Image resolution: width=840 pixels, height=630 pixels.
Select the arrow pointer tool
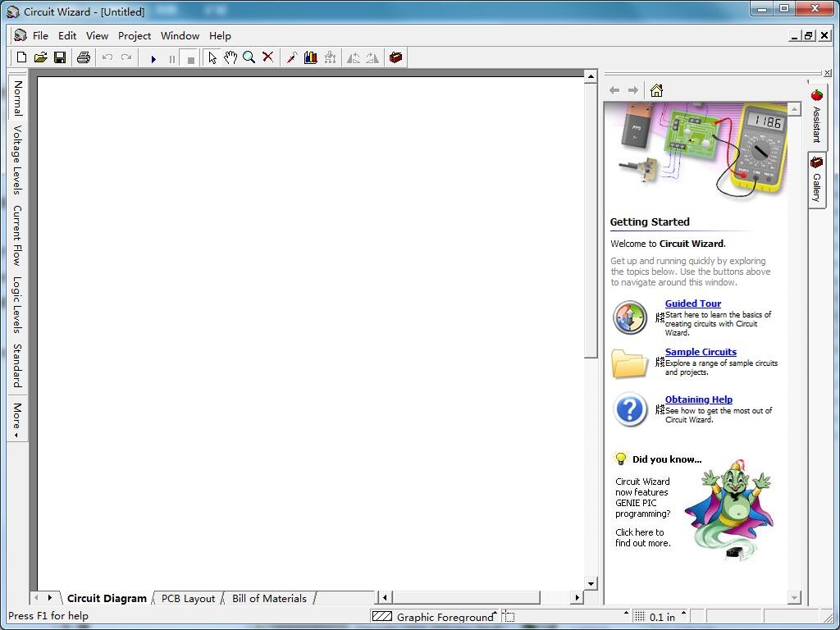[212, 57]
